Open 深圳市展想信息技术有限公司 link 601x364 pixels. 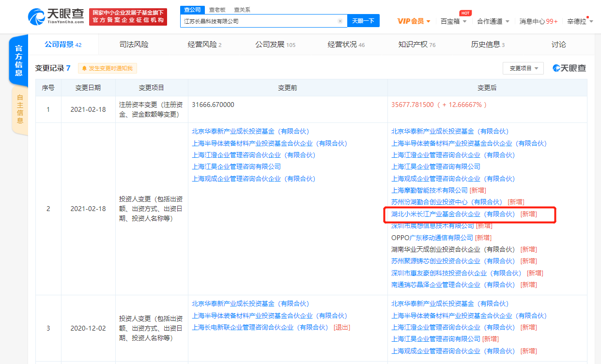(x=432, y=226)
